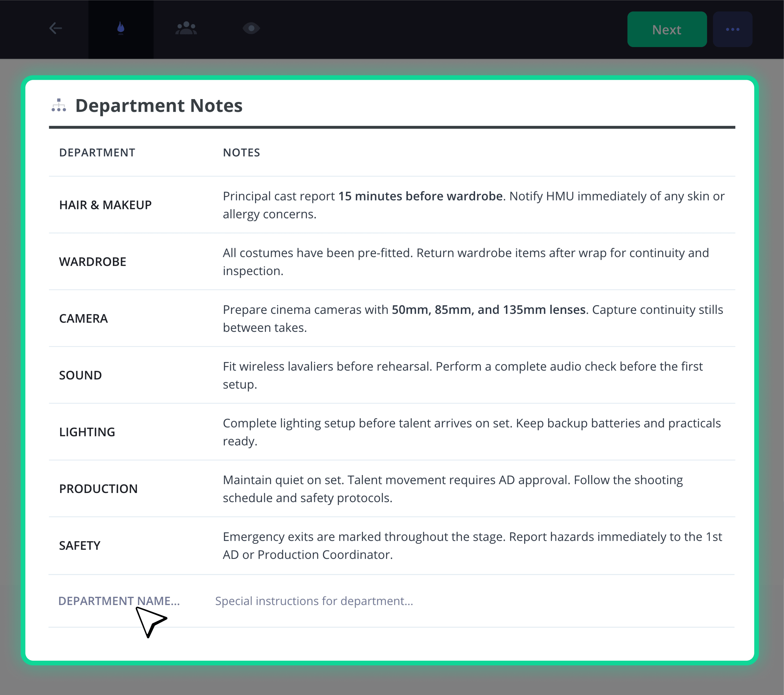
Task: Edit the Sound notes about wireless lavaliers
Action: pos(462,375)
